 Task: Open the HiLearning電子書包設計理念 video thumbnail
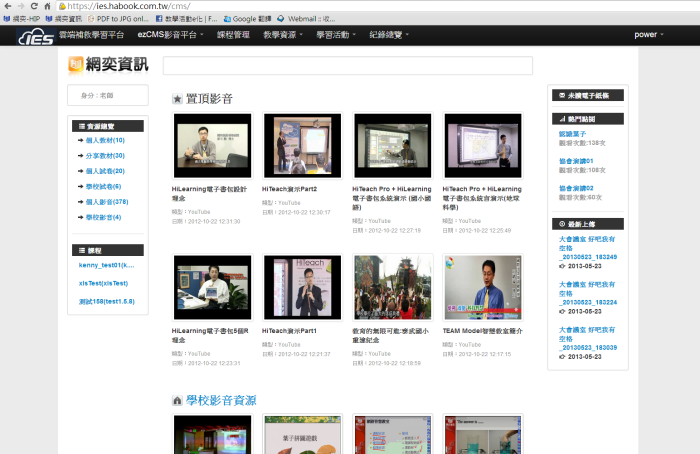click(212, 146)
